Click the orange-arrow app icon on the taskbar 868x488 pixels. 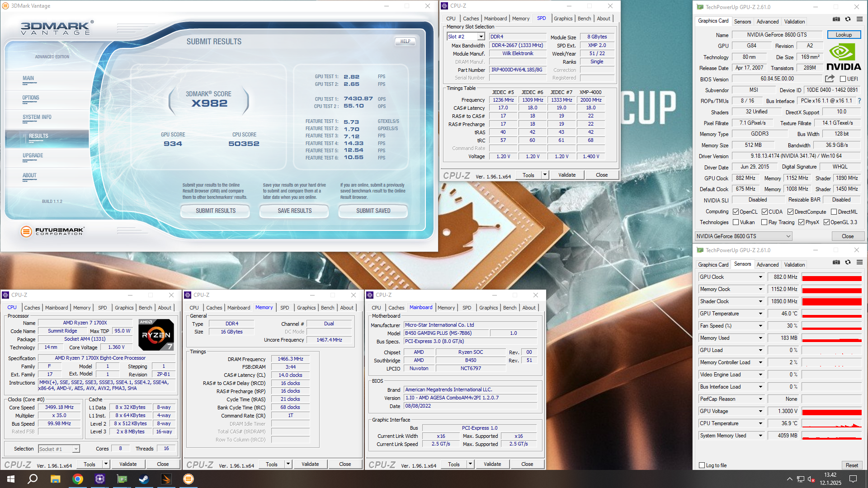[166, 479]
